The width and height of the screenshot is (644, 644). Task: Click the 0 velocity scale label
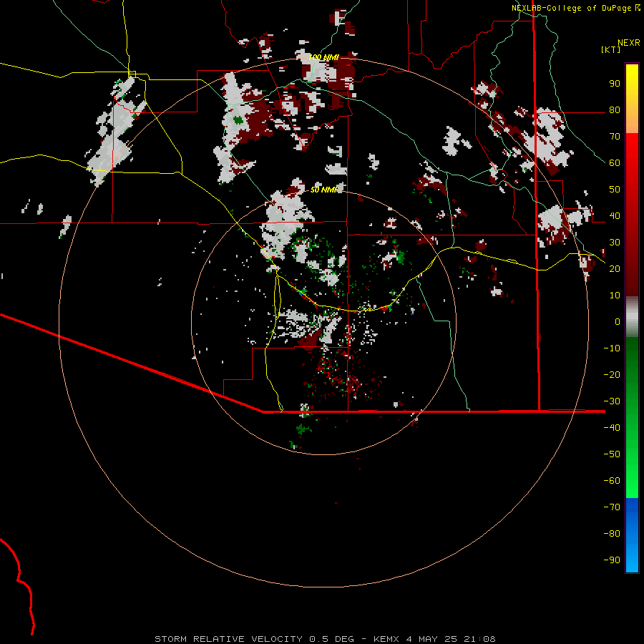[x=618, y=322]
